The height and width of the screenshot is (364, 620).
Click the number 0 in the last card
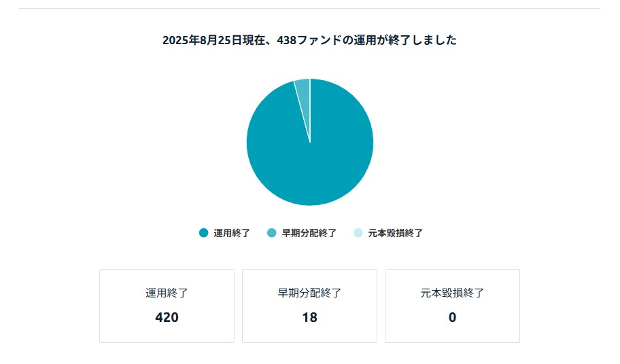(452, 317)
